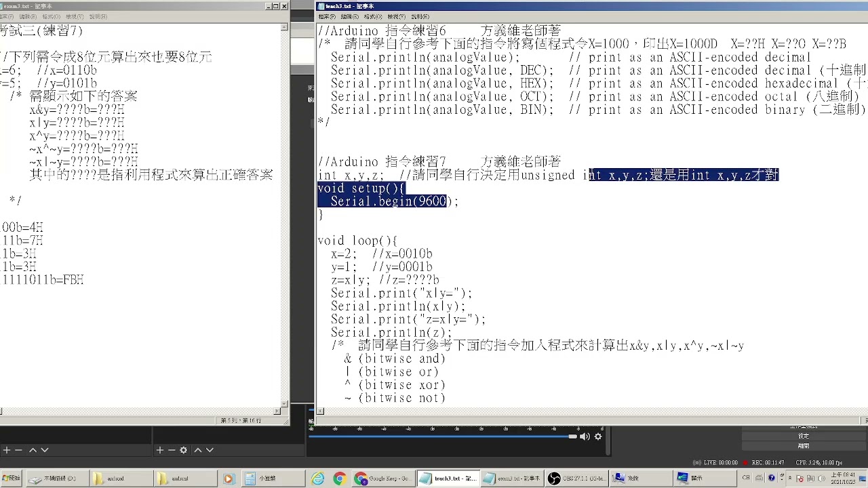This screenshot has width=868, height=488.
Task: Switch to Google Keep Chrome window
Action: click(x=383, y=479)
